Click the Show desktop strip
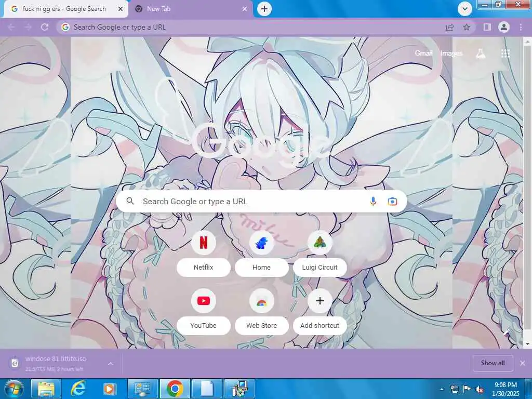 528,389
